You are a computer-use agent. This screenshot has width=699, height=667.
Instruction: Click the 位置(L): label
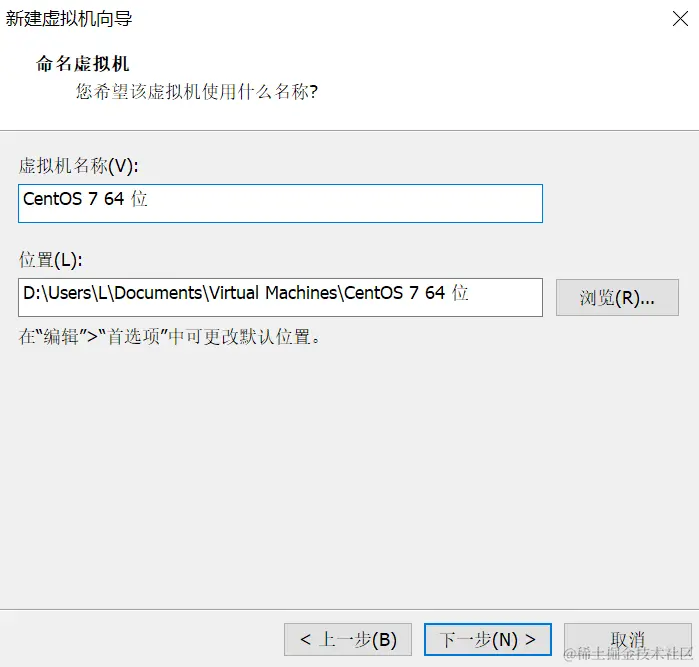pyautogui.click(x=50, y=259)
